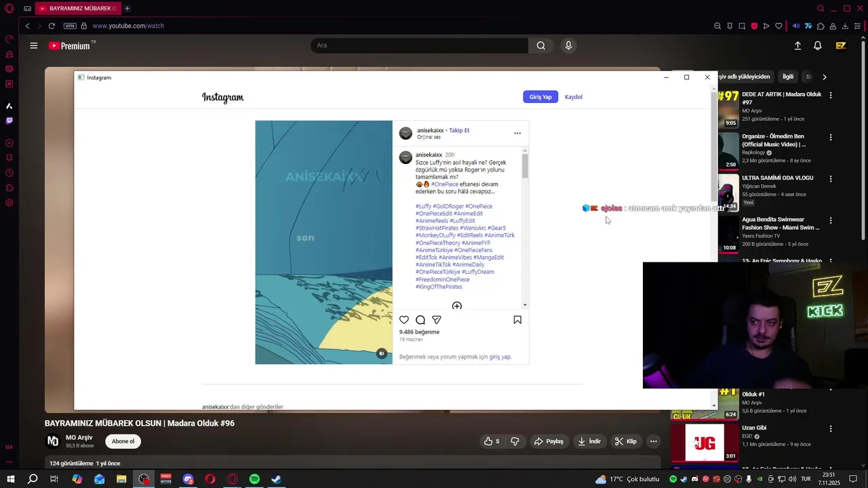Save Instagram post with bookmark icon
Image resolution: width=868 pixels, height=488 pixels.
point(517,320)
